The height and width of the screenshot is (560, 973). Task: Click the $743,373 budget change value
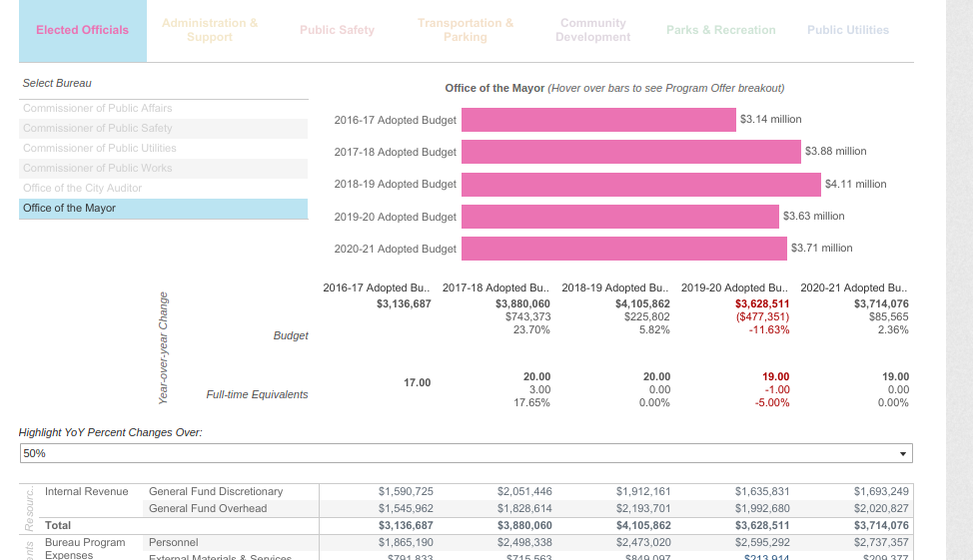coord(527,316)
